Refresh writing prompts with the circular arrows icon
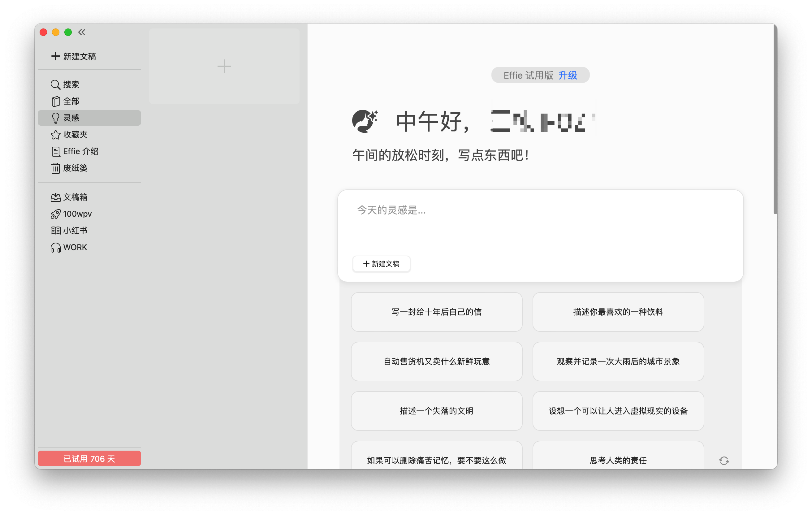The image size is (812, 515). 723,460
